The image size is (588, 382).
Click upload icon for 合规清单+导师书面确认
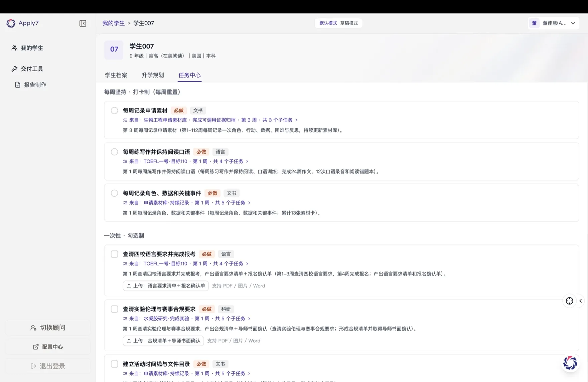pos(129,341)
